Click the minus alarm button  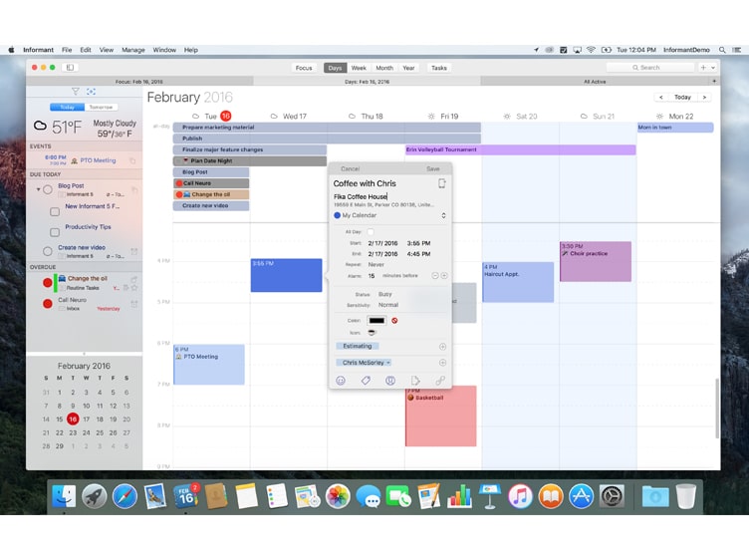point(434,276)
